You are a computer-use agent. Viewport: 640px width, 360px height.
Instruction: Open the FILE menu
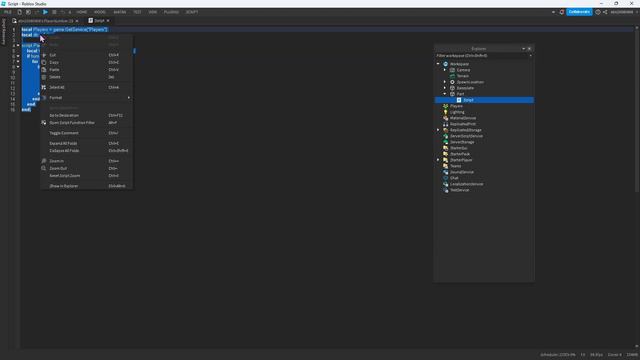click(x=8, y=12)
